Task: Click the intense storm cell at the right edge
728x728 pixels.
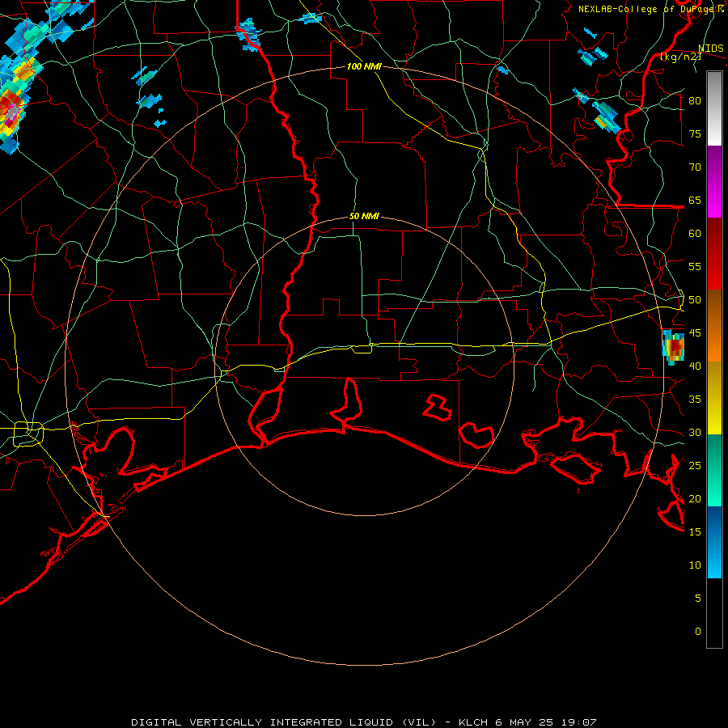Action: pos(673,347)
